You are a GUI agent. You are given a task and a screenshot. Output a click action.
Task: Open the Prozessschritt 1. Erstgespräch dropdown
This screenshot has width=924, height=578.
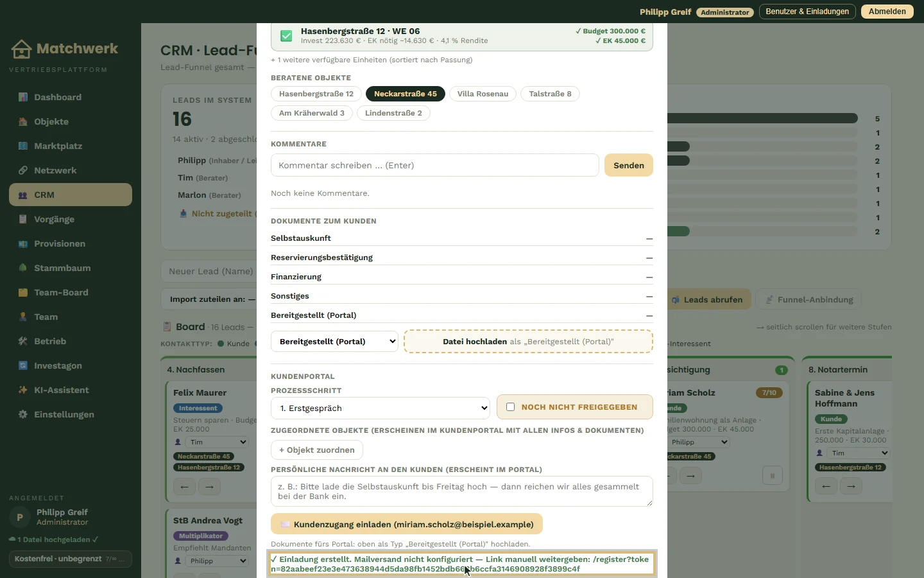381,408
